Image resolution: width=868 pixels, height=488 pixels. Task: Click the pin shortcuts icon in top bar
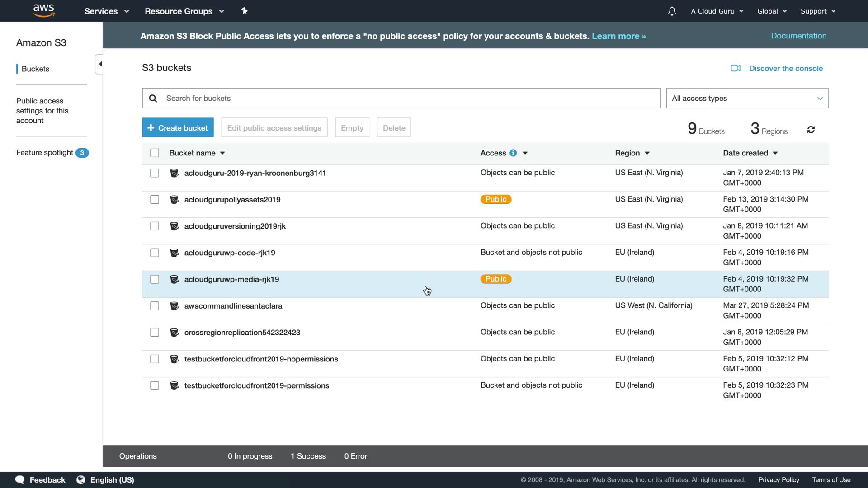(x=244, y=11)
